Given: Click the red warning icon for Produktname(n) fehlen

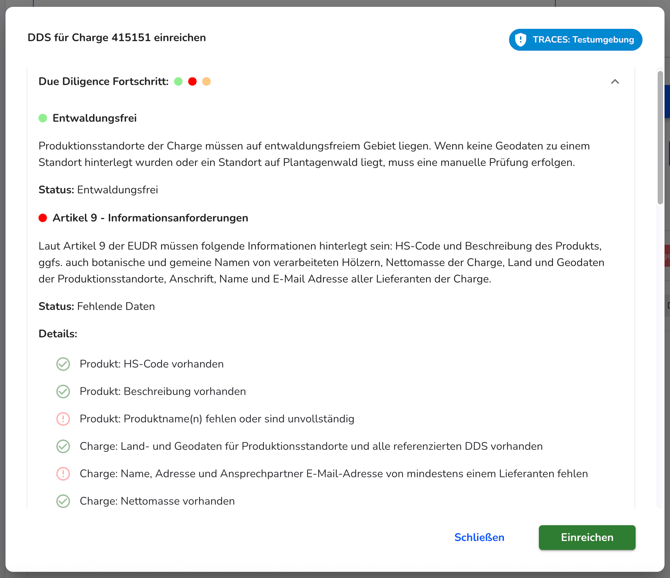Looking at the screenshot, I should coord(63,419).
